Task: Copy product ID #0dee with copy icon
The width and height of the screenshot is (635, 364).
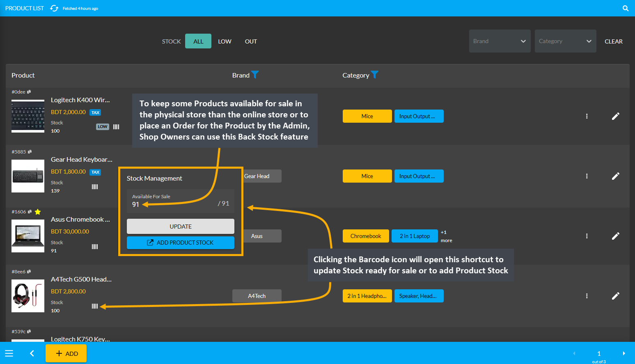Action: pyautogui.click(x=29, y=92)
